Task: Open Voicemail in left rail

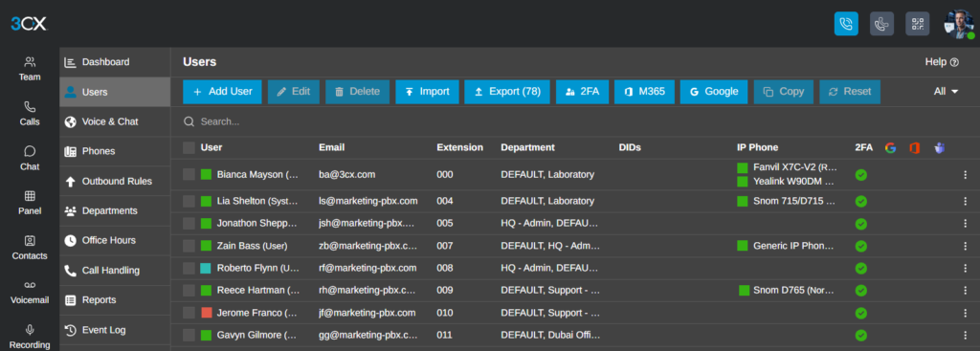Action: [30, 293]
